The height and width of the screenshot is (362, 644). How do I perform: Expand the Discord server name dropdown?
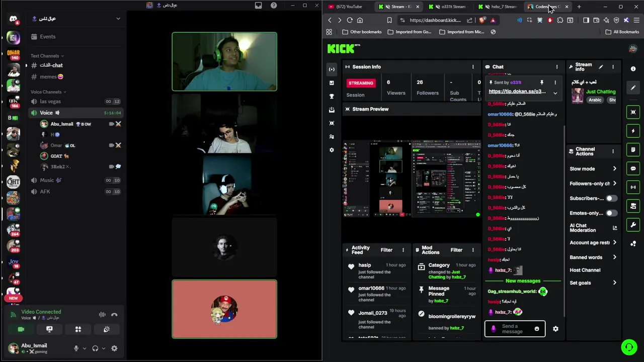click(x=118, y=19)
